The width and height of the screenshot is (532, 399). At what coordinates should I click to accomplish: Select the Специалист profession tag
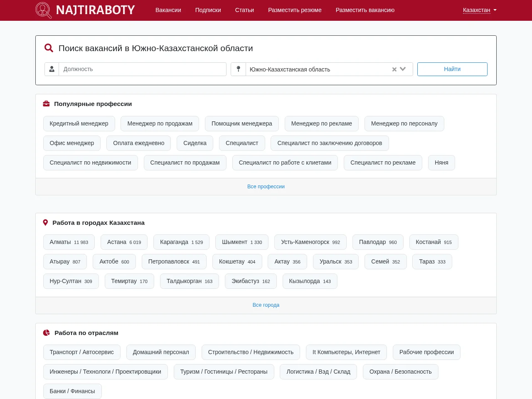[242, 143]
